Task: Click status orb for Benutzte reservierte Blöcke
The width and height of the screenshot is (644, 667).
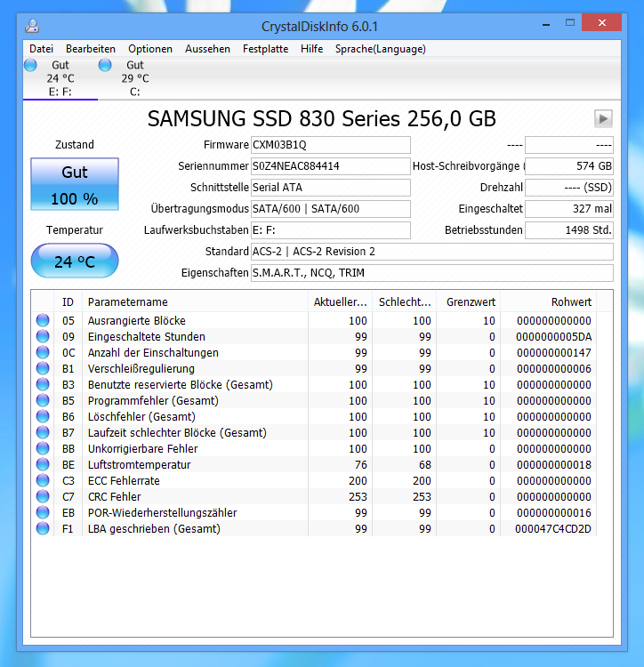Action: tap(43, 384)
